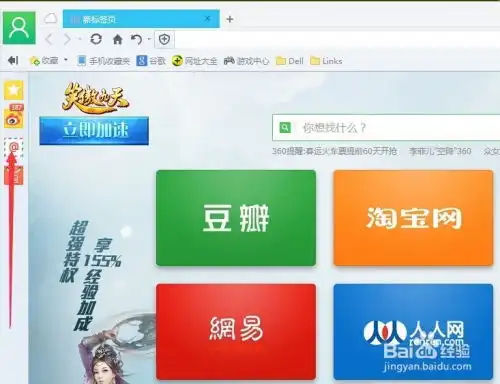The height and width of the screenshot is (384, 500).
Task: Open the yellow star favorites sidebar icon
Action: 14,90
